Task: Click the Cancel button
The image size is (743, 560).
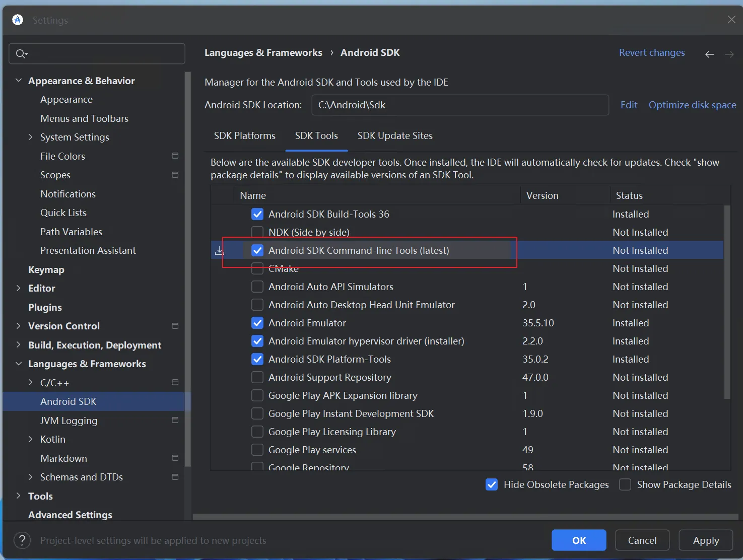Action: pos(642,540)
